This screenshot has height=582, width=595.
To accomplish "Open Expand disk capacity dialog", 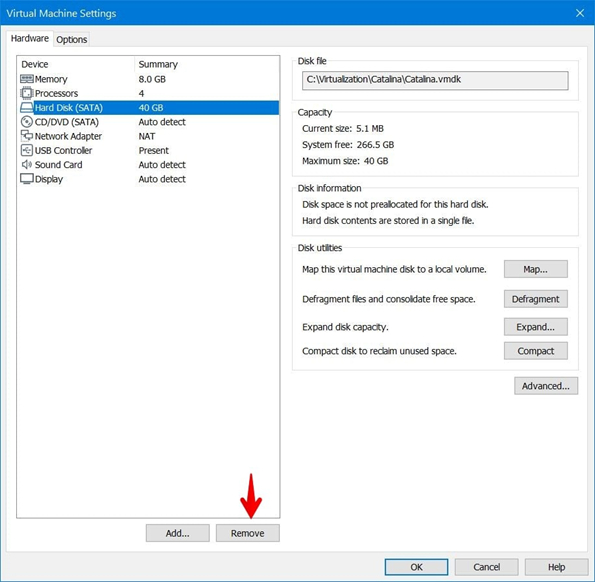I will pos(535,327).
